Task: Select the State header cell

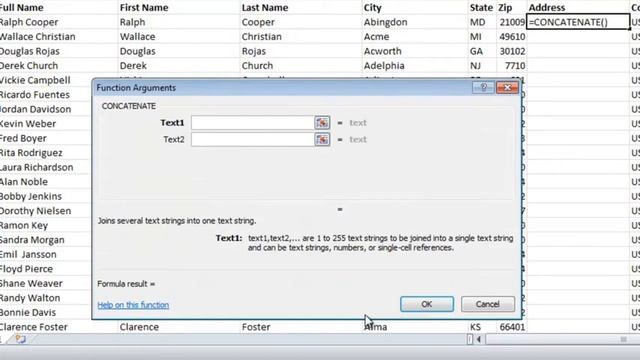Action: [x=482, y=7]
